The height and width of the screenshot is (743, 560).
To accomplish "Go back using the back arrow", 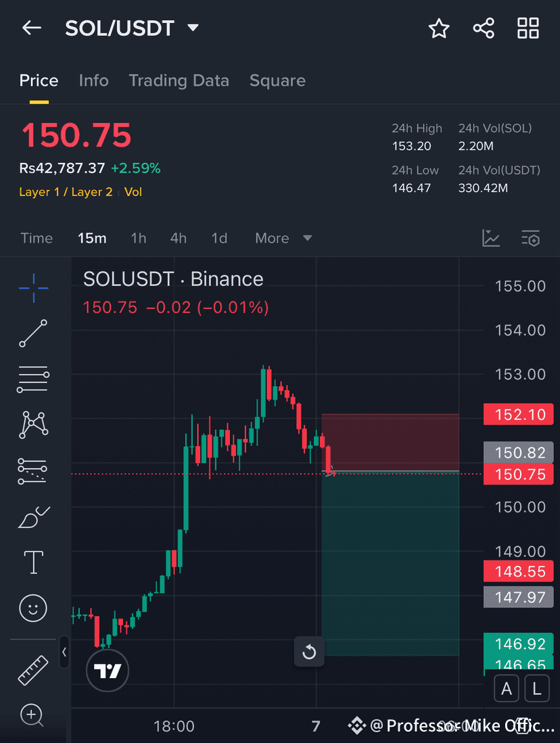I will tap(32, 28).
